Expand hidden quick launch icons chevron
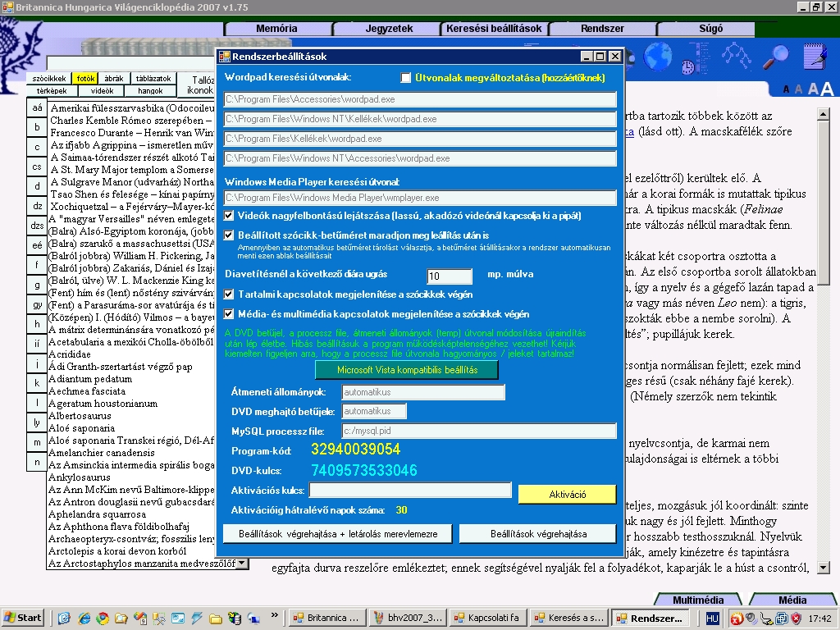840x630 pixels. coord(274,615)
